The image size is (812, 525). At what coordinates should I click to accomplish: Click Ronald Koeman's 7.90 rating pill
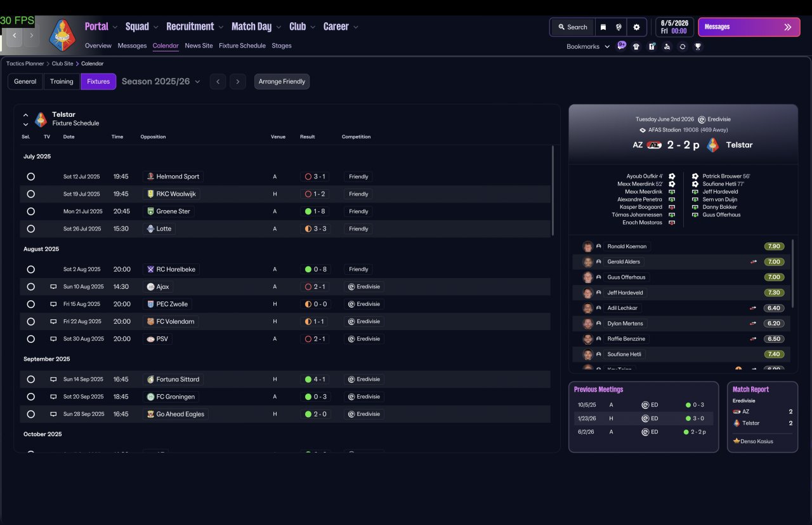point(774,246)
